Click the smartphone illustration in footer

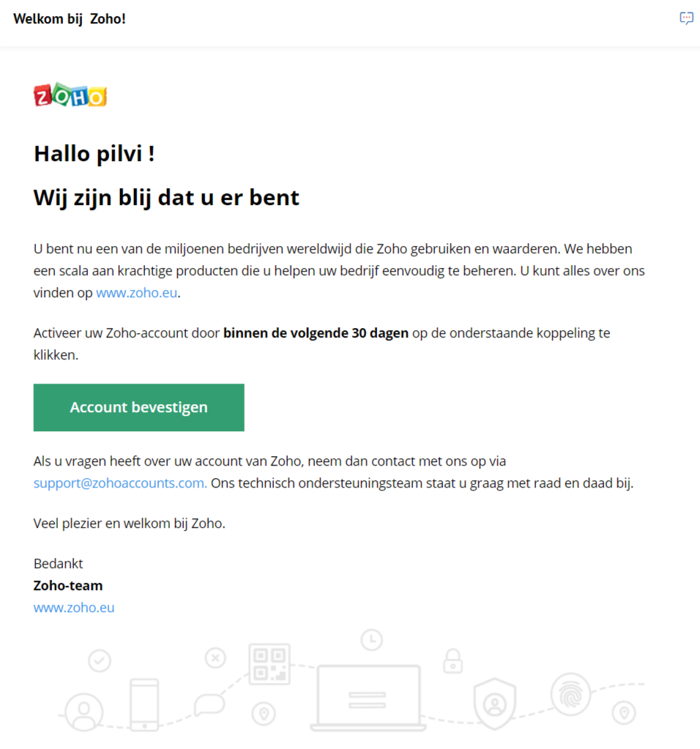[144, 704]
